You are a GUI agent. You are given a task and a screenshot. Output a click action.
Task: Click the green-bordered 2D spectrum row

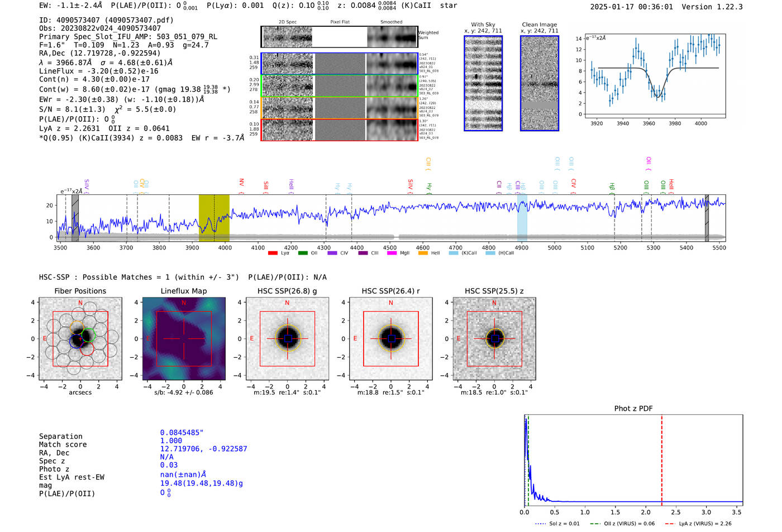coord(340,86)
